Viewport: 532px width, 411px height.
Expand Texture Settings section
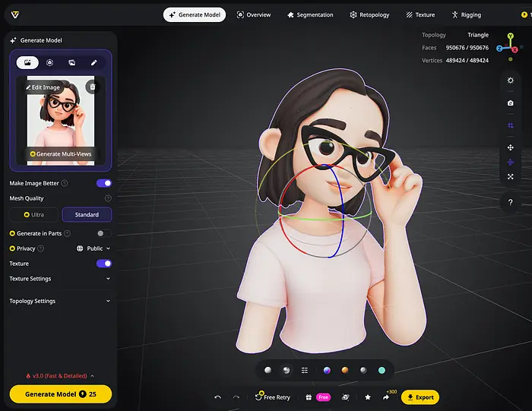coord(60,278)
